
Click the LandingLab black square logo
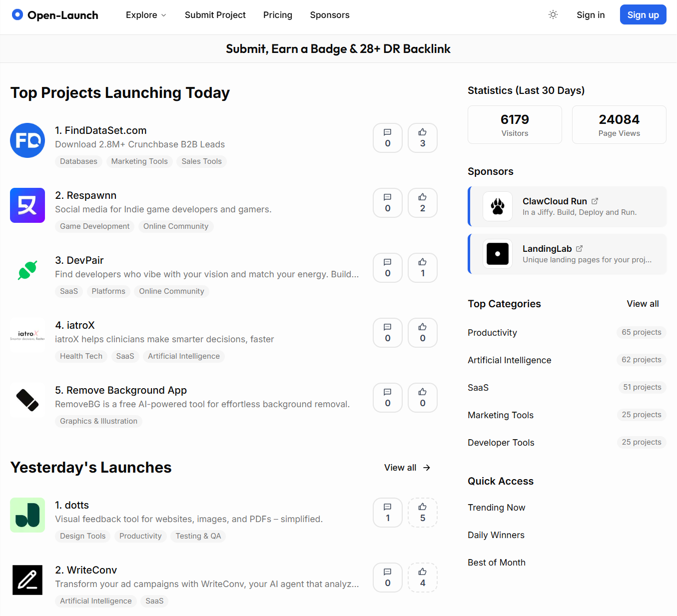pyautogui.click(x=498, y=254)
